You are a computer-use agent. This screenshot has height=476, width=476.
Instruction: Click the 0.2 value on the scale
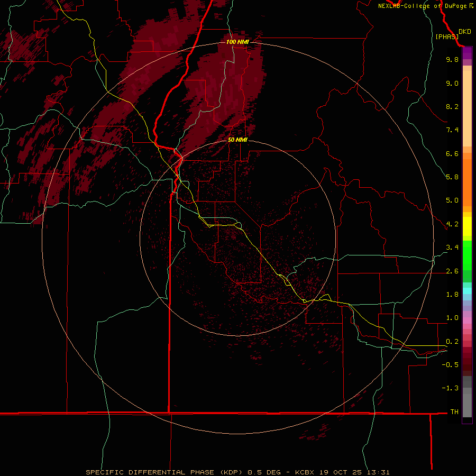click(452, 342)
